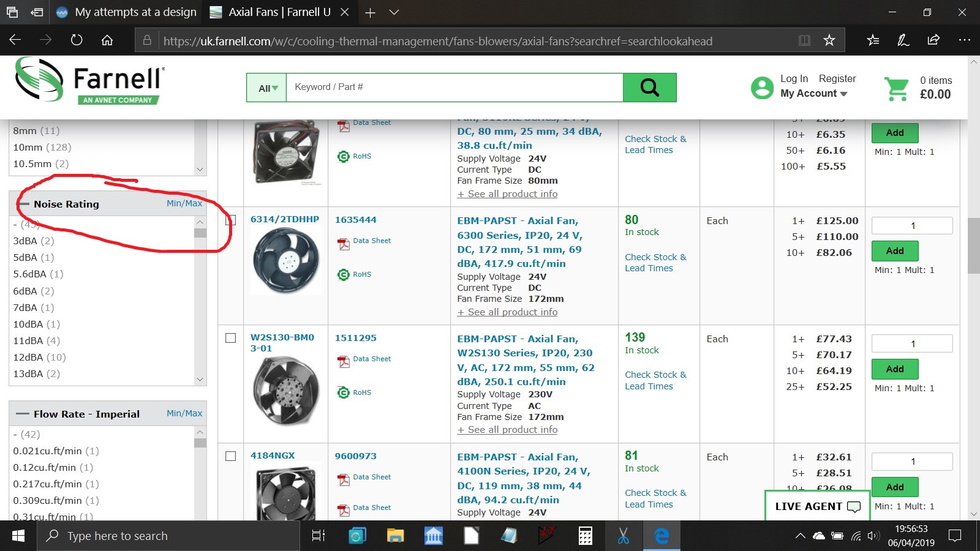Click the Register link
Screen dimensions: 980x551
(837, 78)
